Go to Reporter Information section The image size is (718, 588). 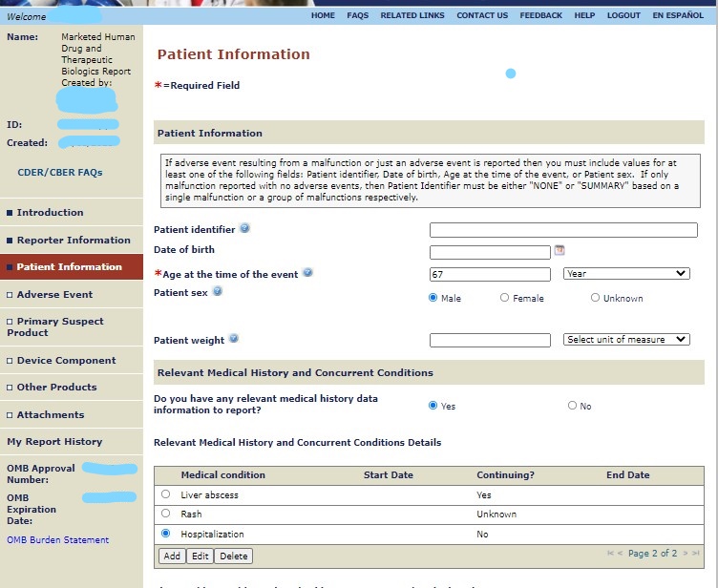tap(74, 241)
